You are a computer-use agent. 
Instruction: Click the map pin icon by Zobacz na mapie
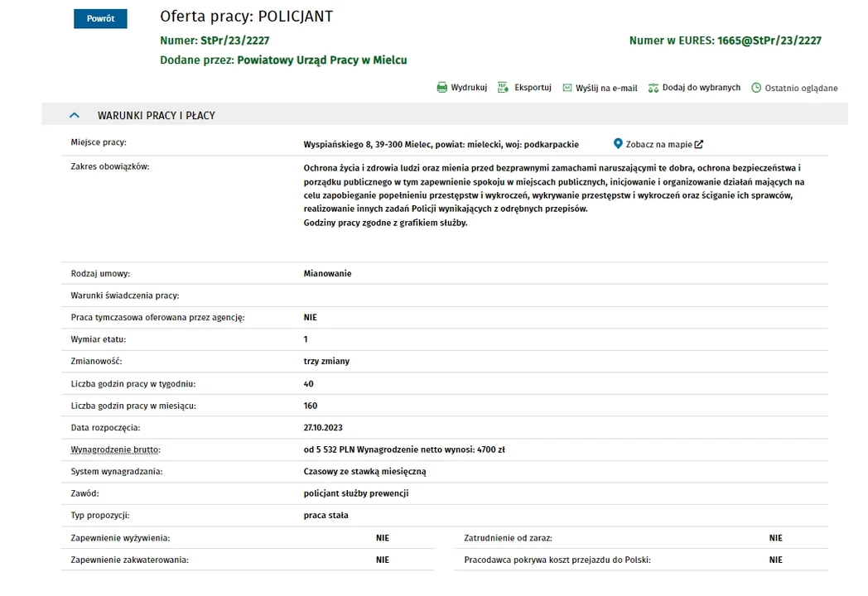click(618, 144)
